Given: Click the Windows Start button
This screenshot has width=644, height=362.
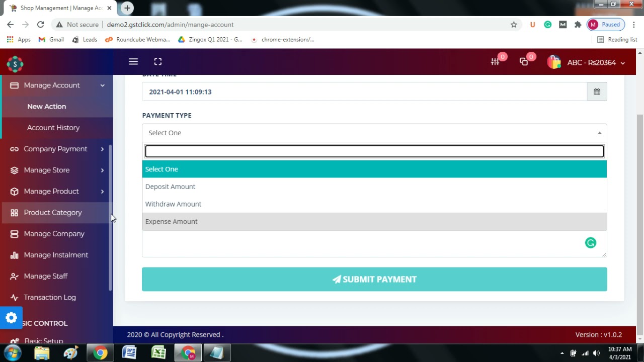Looking at the screenshot, I should pos(13,353).
